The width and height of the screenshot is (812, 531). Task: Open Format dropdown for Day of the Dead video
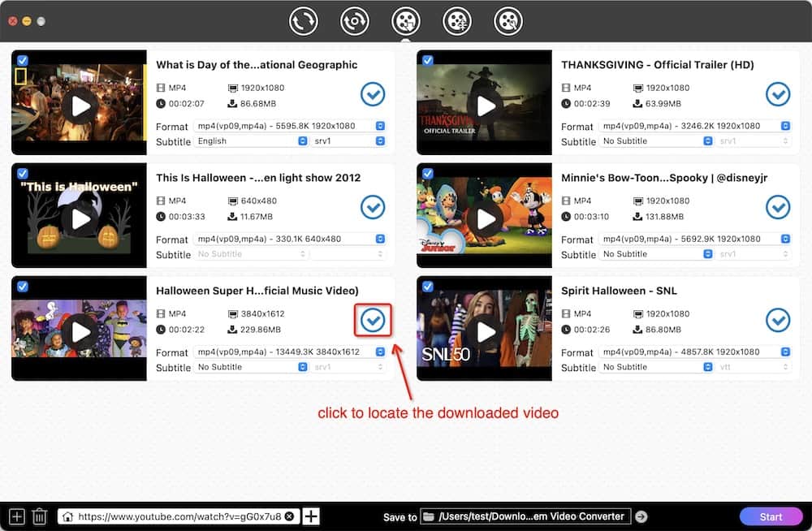(290, 126)
